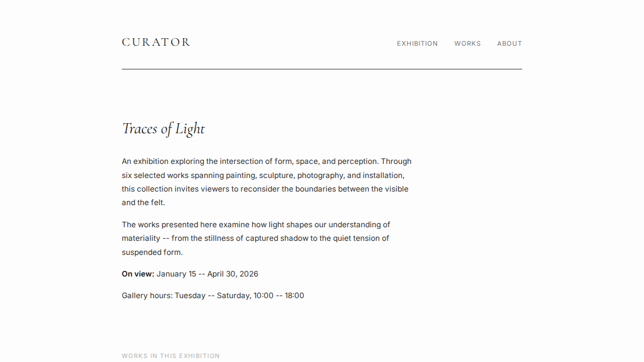644x362 pixels.
Task: Click the "18:00" closing time
Action: point(294,296)
